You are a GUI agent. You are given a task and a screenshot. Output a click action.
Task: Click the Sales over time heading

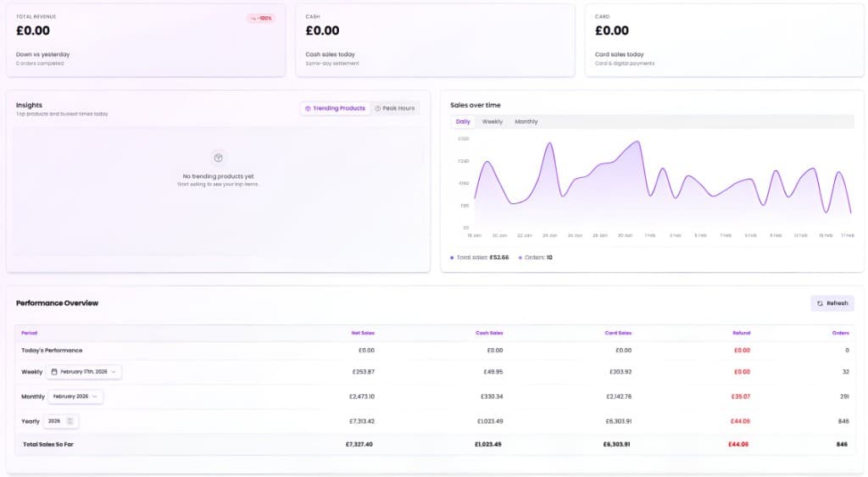[476, 105]
